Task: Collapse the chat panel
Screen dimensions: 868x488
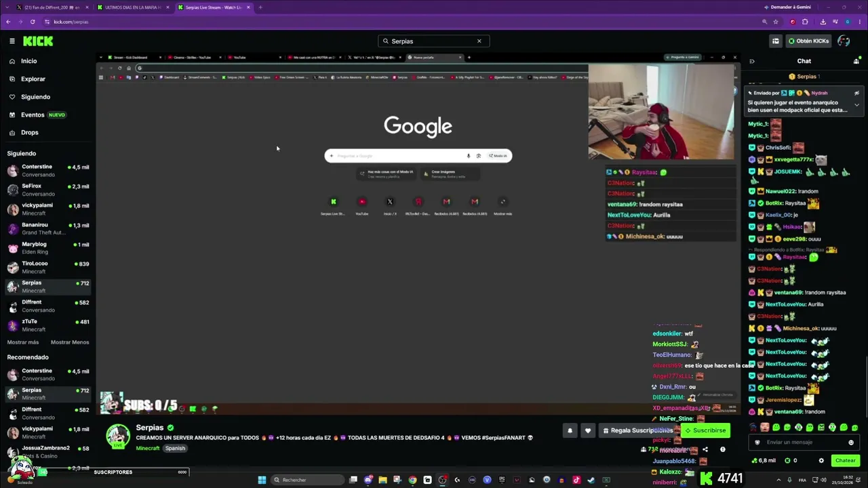Action: [x=751, y=61]
